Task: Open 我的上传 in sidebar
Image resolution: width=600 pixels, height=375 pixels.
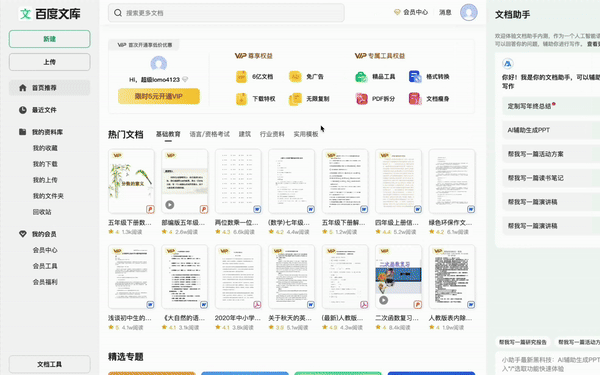Action: point(45,180)
